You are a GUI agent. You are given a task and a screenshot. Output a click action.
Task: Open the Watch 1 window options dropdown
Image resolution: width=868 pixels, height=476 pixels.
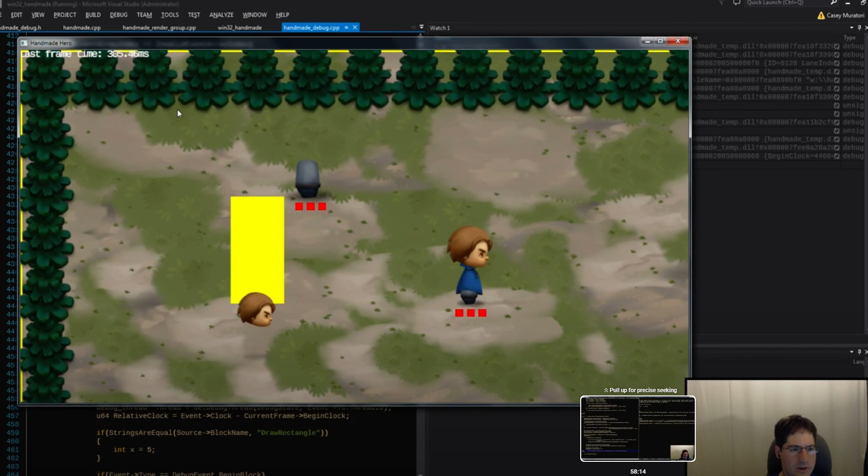851,28
